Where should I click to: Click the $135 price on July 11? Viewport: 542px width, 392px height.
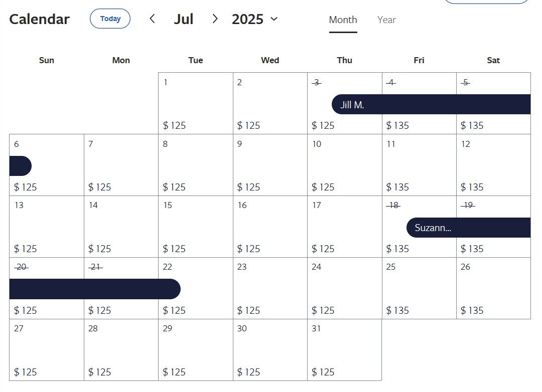coord(397,187)
